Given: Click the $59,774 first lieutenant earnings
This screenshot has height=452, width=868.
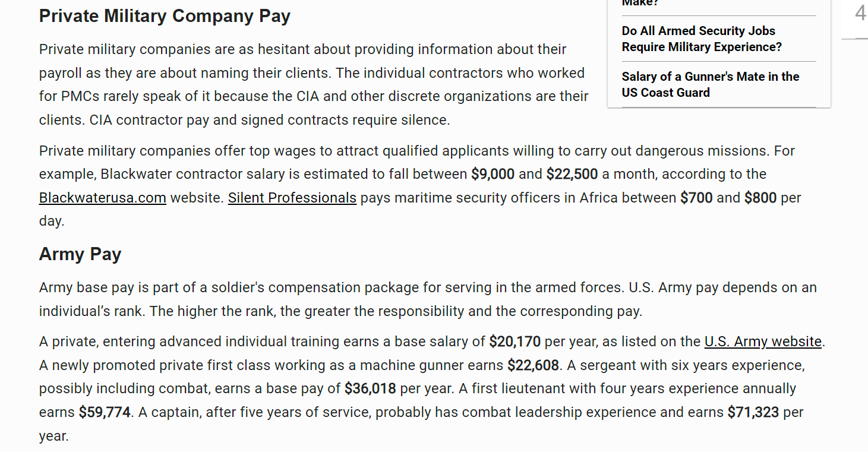Looking at the screenshot, I should [x=105, y=412].
